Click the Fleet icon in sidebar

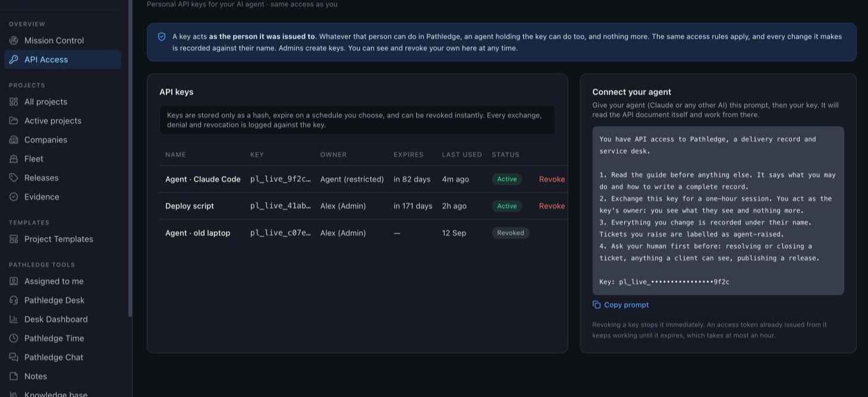click(x=14, y=159)
